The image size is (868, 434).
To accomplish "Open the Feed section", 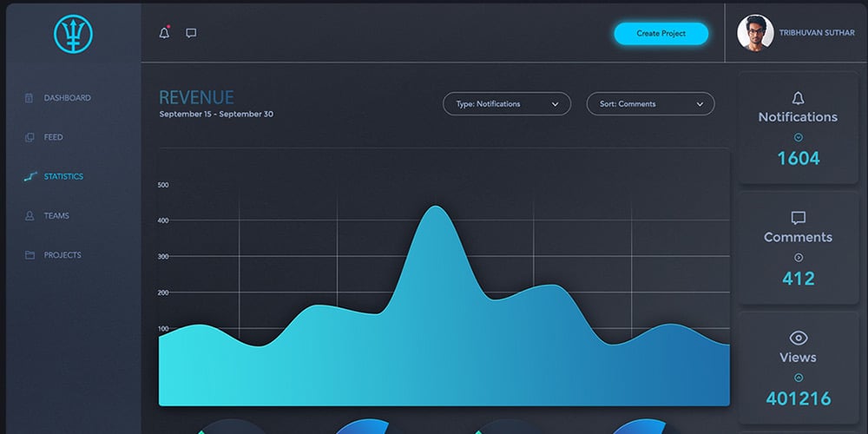I will (54, 137).
